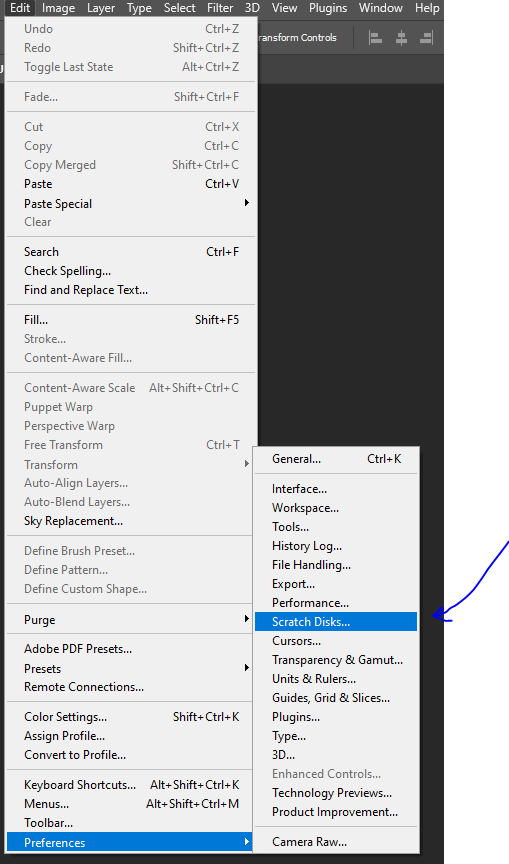Click the align horizontal centers icon
This screenshot has height=864, width=509.
(402, 38)
